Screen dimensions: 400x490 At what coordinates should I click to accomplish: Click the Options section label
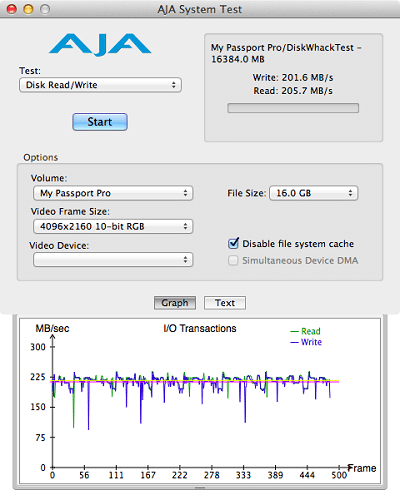[41, 157]
